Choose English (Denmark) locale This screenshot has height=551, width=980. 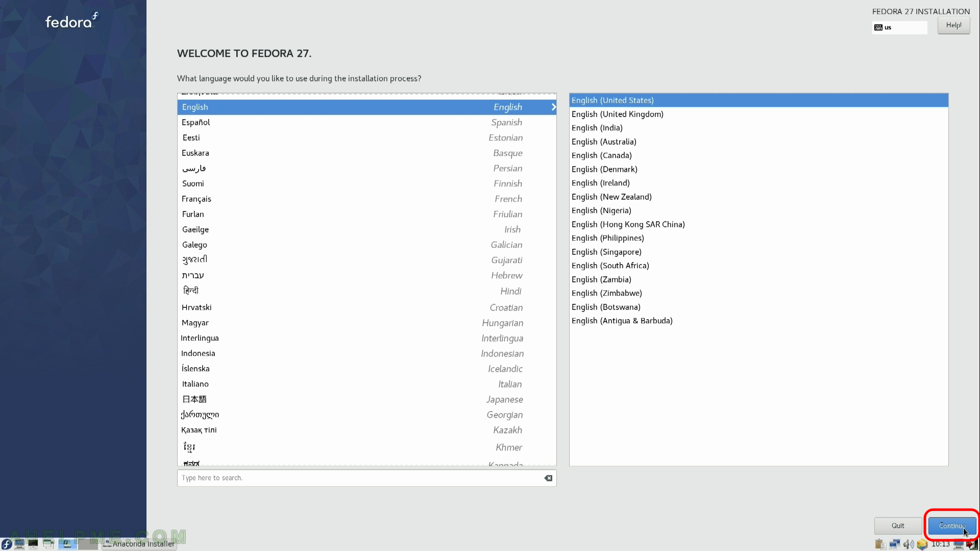click(758, 169)
